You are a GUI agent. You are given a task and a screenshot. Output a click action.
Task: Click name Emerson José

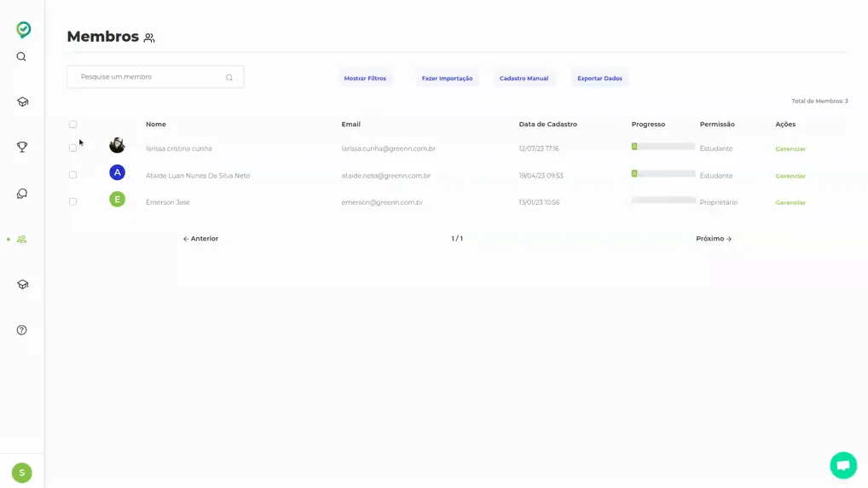[x=168, y=202]
